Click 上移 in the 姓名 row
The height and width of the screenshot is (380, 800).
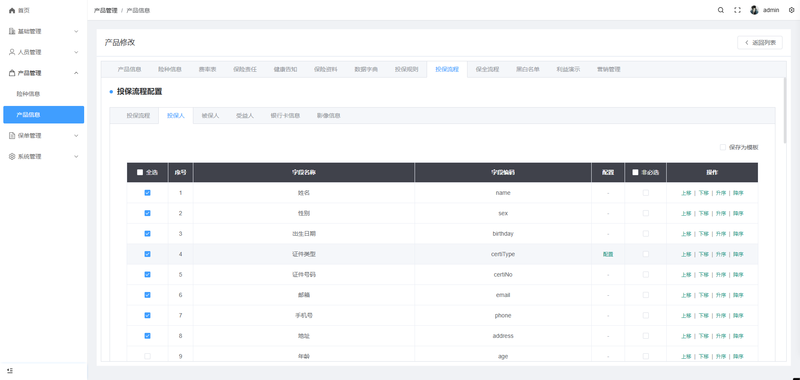pyautogui.click(x=686, y=193)
